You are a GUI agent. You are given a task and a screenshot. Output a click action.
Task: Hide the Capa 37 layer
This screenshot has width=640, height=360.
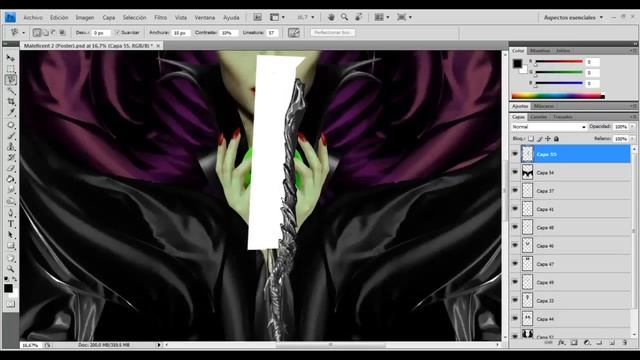[515, 191]
